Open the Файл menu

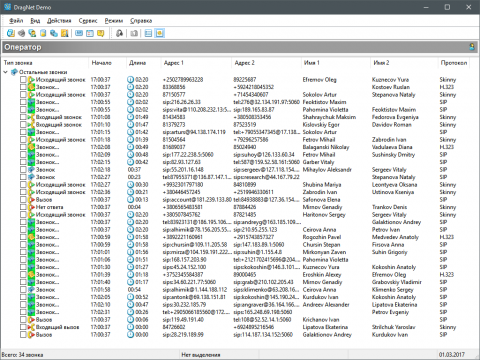coord(16,21)
